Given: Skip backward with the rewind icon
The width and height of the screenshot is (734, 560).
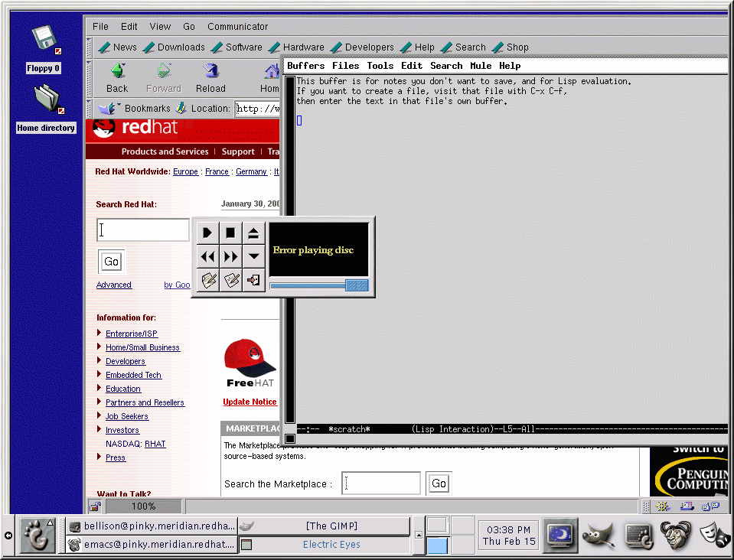Looking at the screenshot, I should coord(207,256).
